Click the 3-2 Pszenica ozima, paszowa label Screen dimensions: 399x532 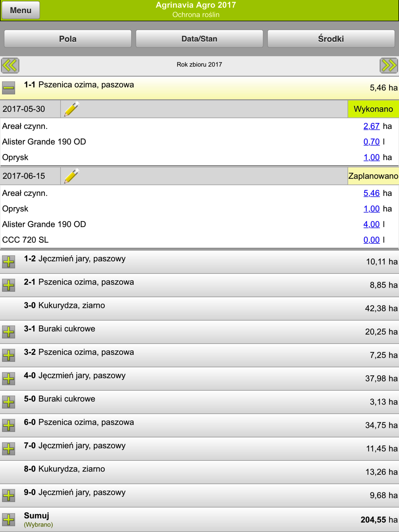pos(79,352)
